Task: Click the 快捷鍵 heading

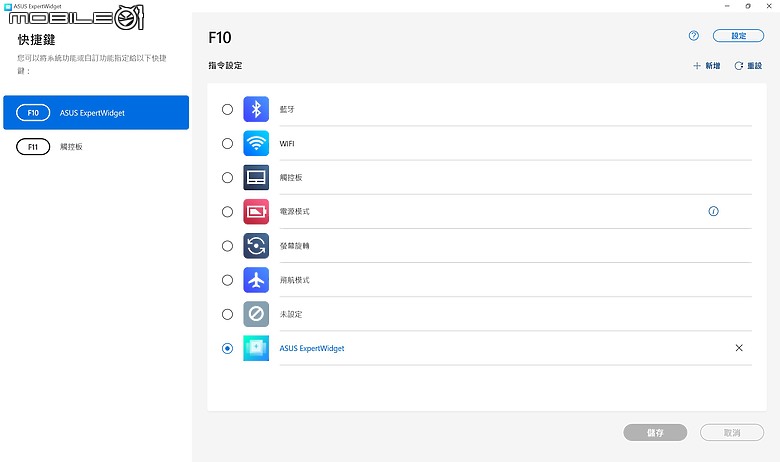Action: coord(36,40)
